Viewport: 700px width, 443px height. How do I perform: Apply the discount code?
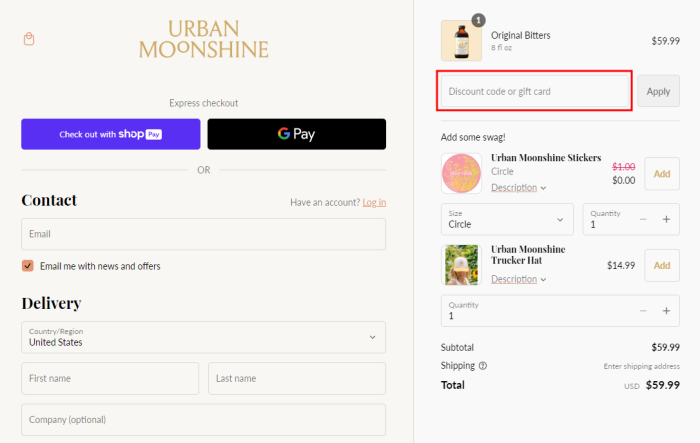tap(658, 91)
